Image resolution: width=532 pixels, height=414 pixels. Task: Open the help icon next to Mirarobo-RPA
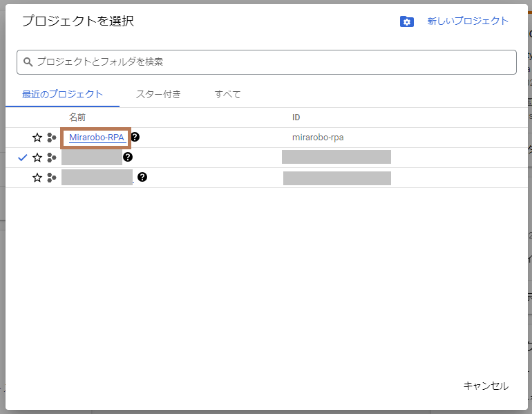click(x=135, y=137)
